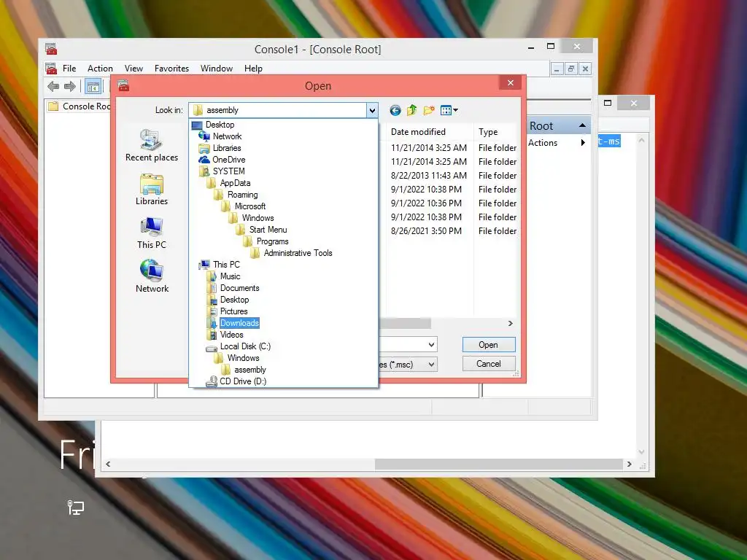
Task: Open Recent places in the sidebar
Action: 152,146
